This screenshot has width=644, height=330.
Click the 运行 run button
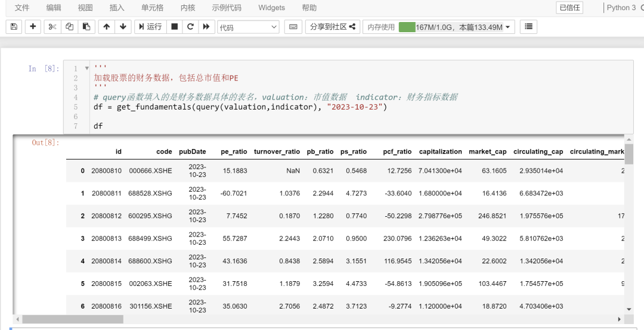(150, 27)
